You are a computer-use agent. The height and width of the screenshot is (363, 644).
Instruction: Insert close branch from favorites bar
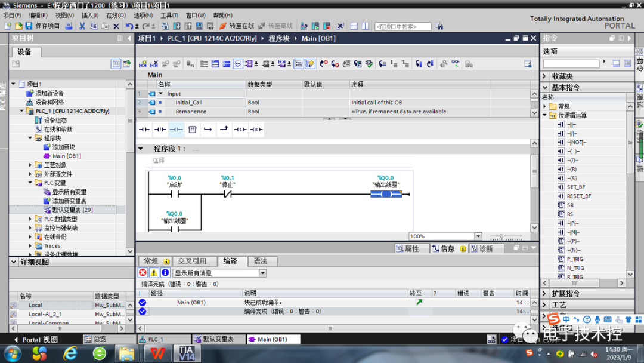coord(224,129)
